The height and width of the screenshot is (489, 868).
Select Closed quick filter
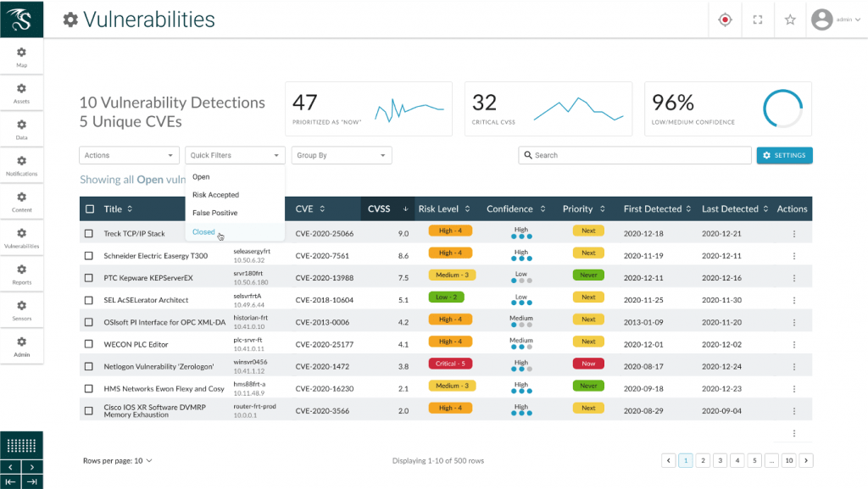235,231
